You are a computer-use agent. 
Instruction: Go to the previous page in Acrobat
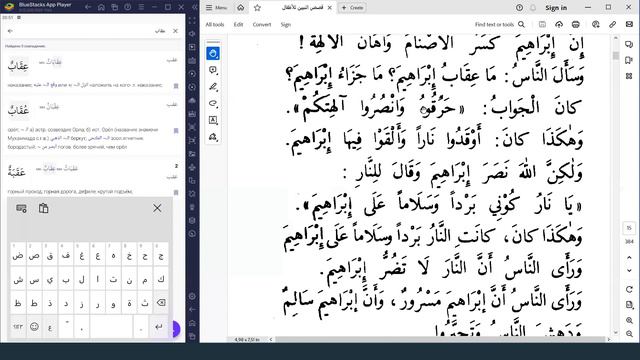tap(629, 258)
